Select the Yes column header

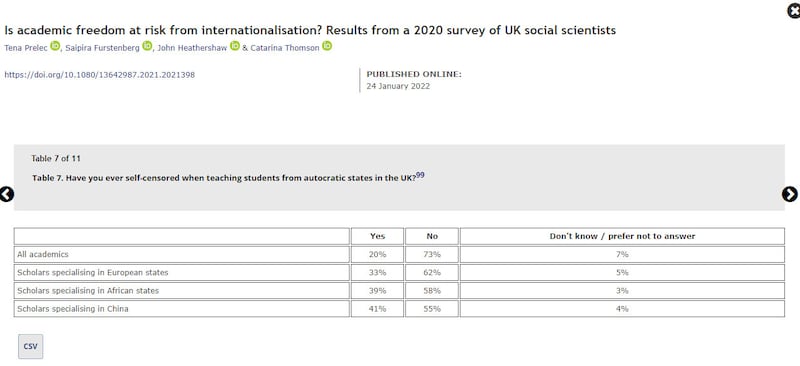coord(378,236)
